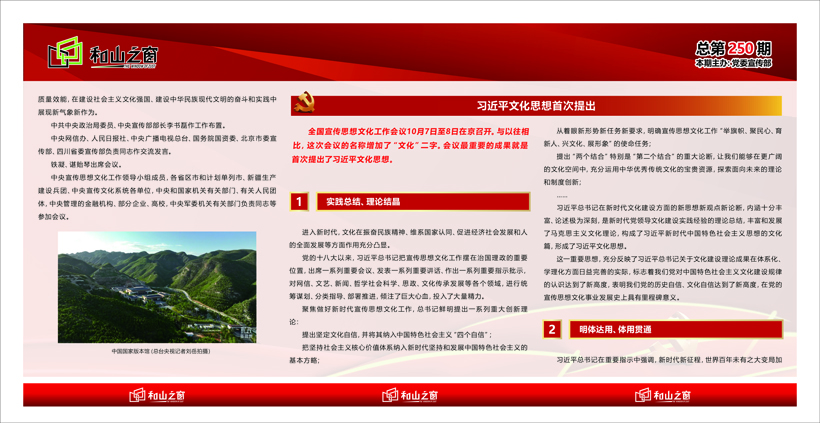Click the heading 习近平文化思想首次提出

point(536,106)
